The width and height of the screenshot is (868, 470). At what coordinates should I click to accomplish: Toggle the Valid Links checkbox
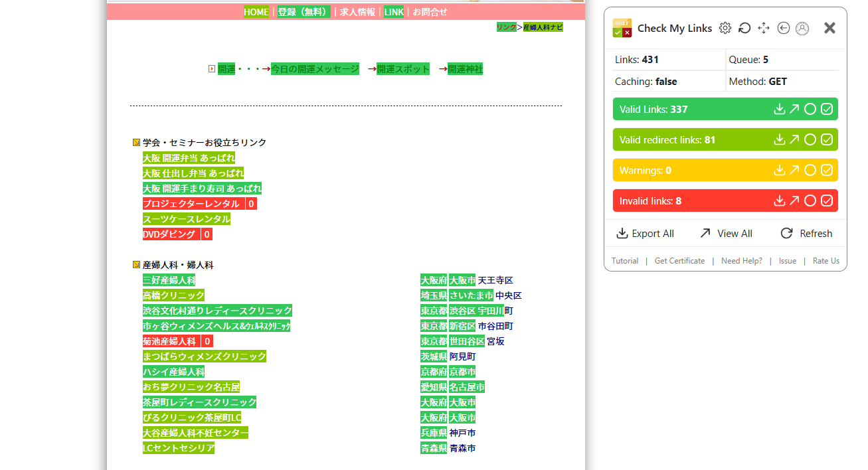827,110
